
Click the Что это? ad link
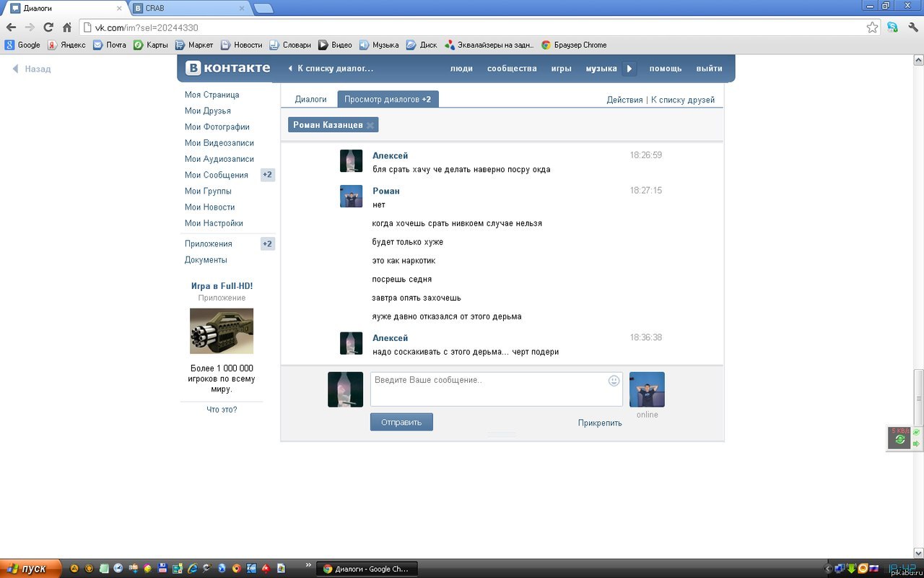[x=222, y=410]
